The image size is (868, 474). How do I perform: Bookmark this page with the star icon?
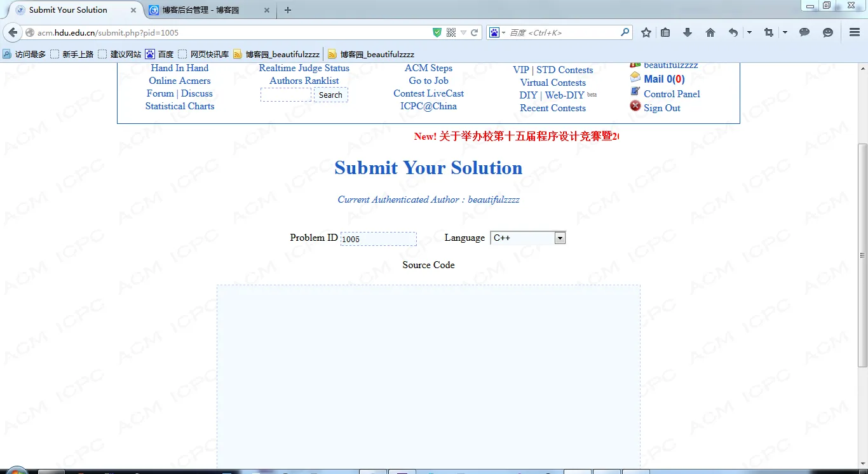click(x=646, y=32)
